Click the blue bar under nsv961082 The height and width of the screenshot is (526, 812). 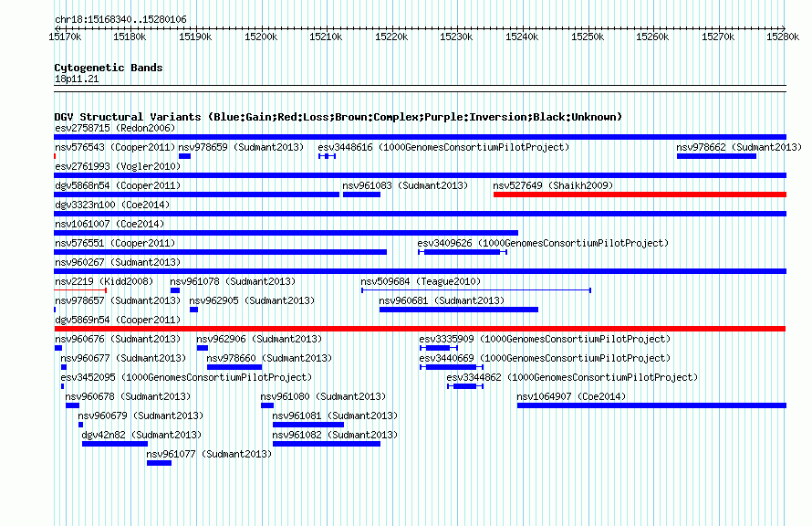click(327, 444)
